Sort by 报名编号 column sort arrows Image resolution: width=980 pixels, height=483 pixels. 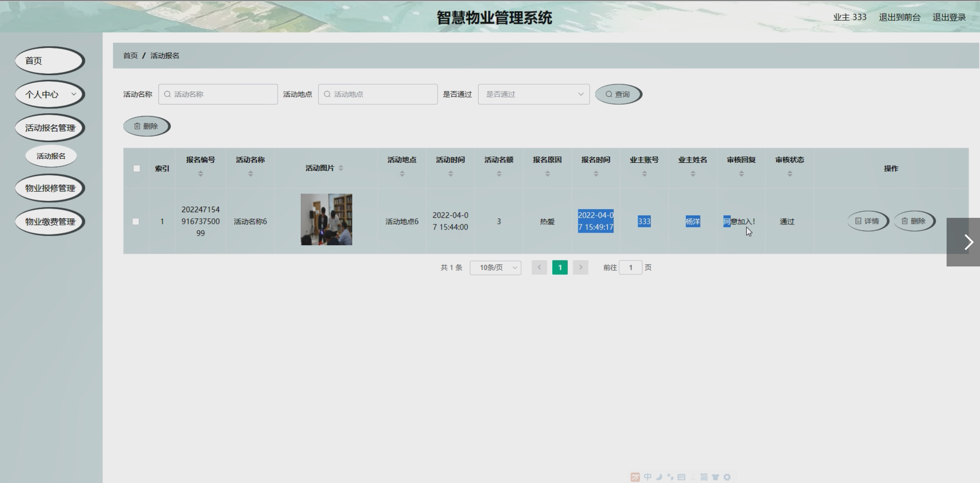coord(200,174)
